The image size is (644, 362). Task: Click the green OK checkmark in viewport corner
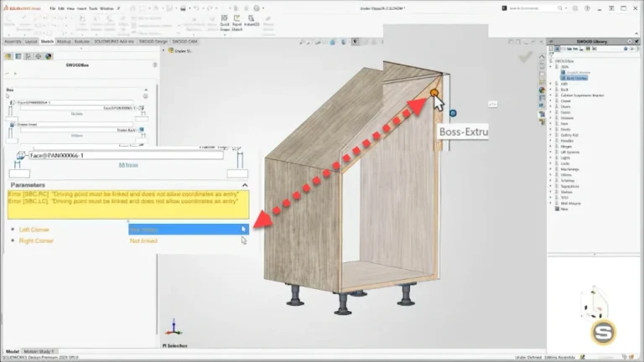click(526, 57)
